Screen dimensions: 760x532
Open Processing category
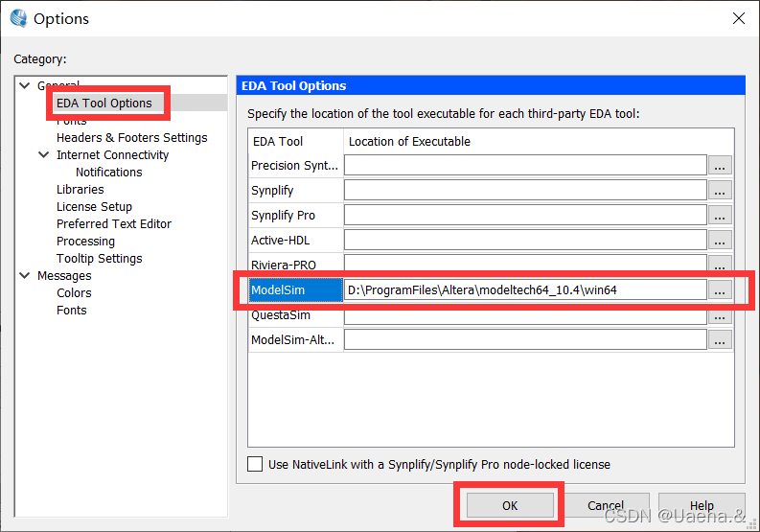[86, 241]
